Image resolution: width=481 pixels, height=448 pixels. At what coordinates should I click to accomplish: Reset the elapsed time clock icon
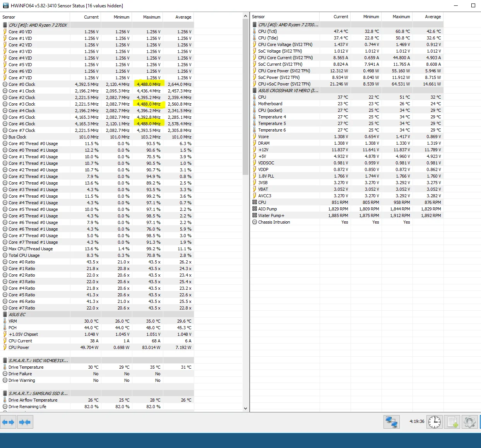pos(434,422)
